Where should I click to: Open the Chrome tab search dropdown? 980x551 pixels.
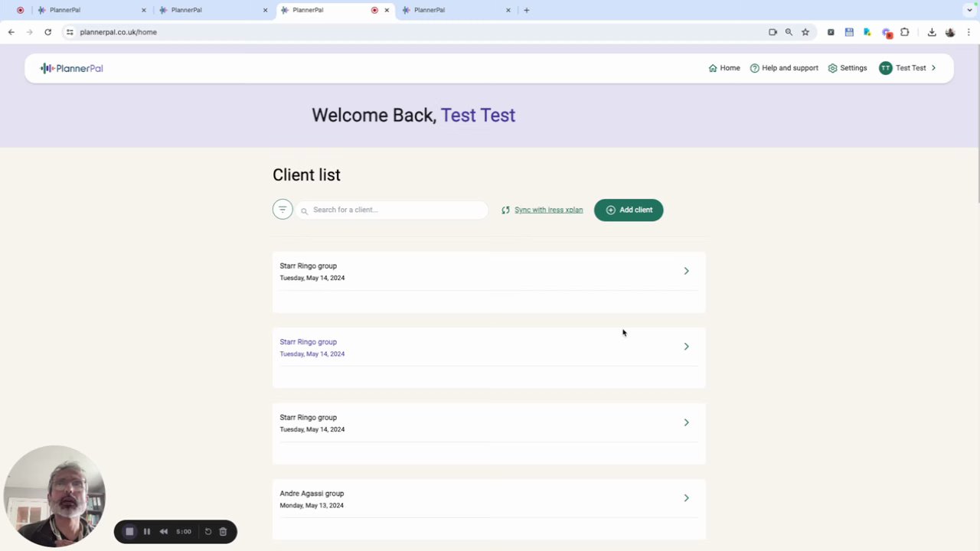(x=969, y=10)
